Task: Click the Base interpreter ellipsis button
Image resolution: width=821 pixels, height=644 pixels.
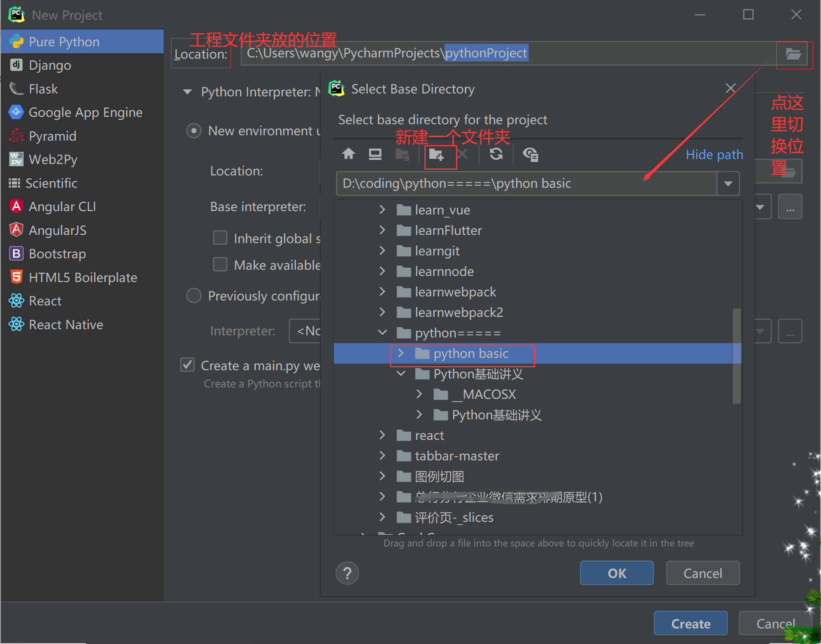Action: pos(790,207)
